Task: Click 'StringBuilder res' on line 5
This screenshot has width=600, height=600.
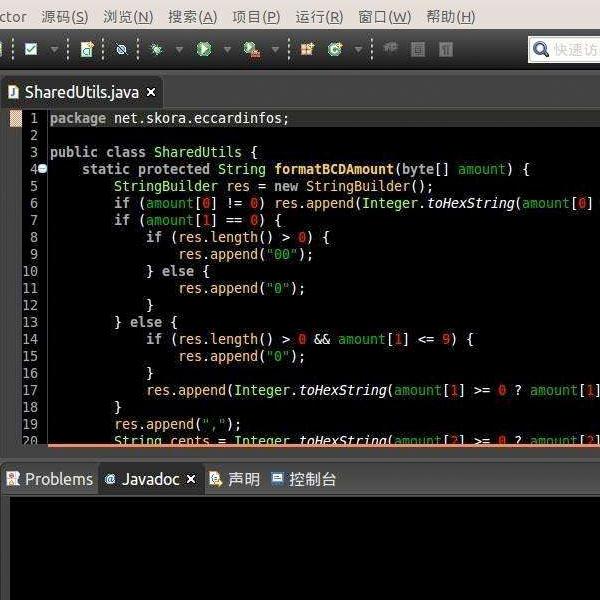Action: click(181, 186)
